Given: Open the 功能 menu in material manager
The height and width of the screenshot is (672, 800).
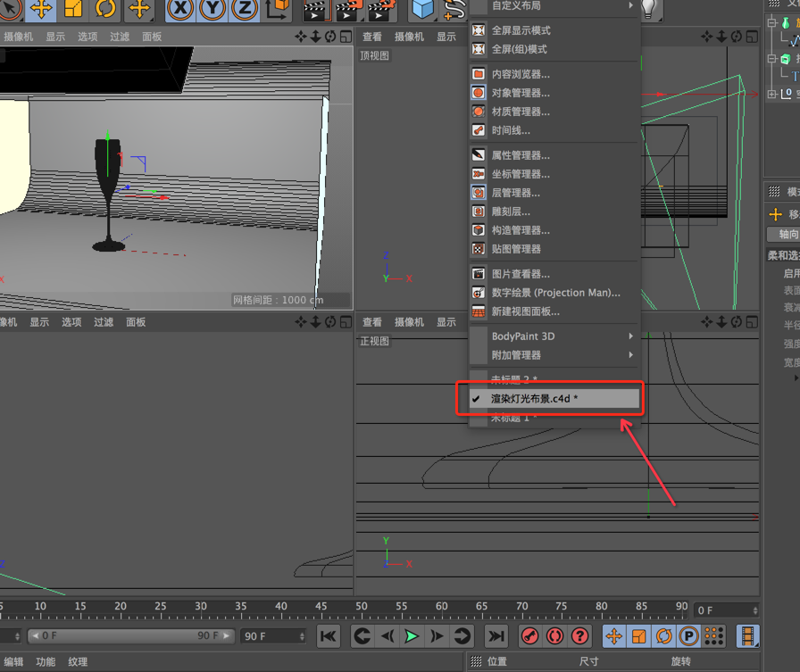Looking at the screenshot, I should (x=46, y=662).
